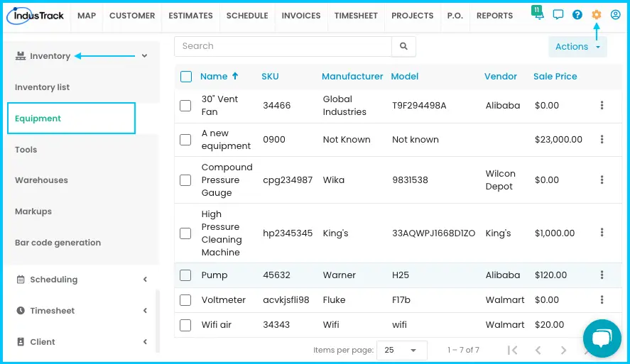Expand the Scheduling section chevron

tap(145, 280)
